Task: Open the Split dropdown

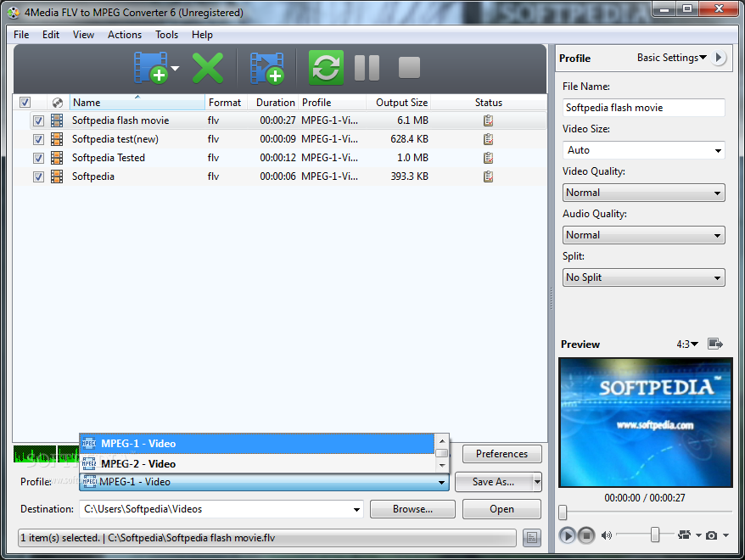Action: point(644,277)
